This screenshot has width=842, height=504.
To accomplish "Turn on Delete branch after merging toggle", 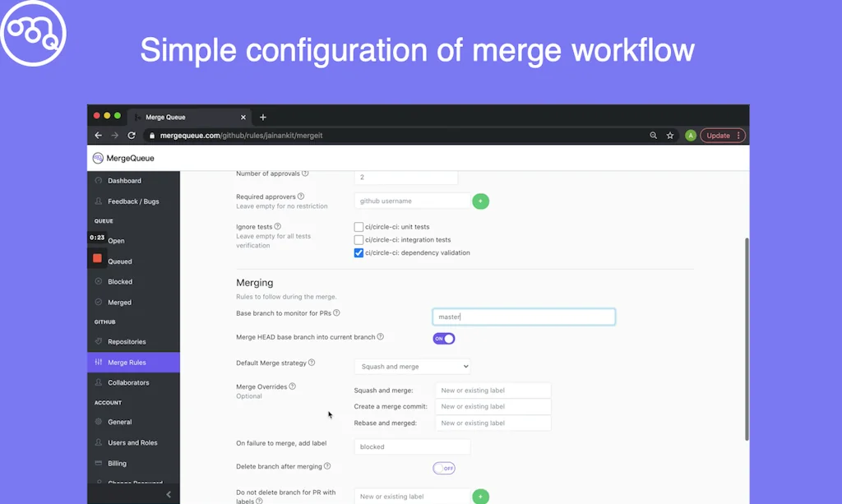I will (x=444, y=468).
